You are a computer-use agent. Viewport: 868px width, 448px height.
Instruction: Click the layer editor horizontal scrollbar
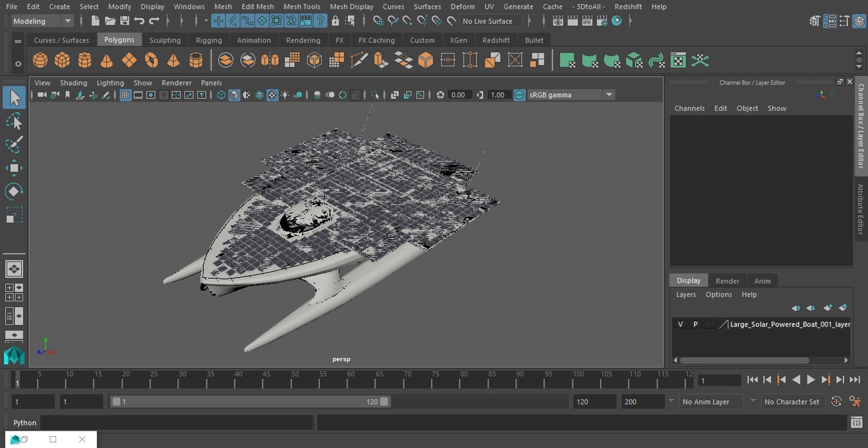click(744, 360)
